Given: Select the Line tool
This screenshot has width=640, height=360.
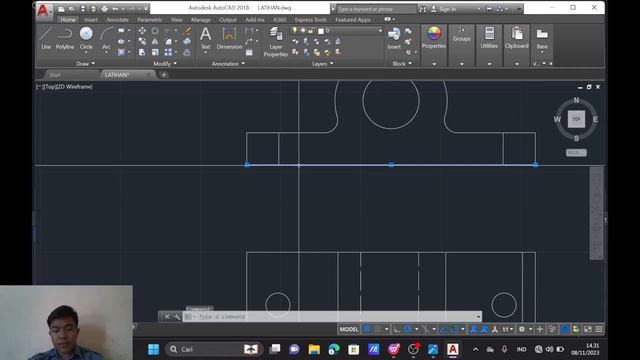Looking at the screenshot, I should click(46, 38).
